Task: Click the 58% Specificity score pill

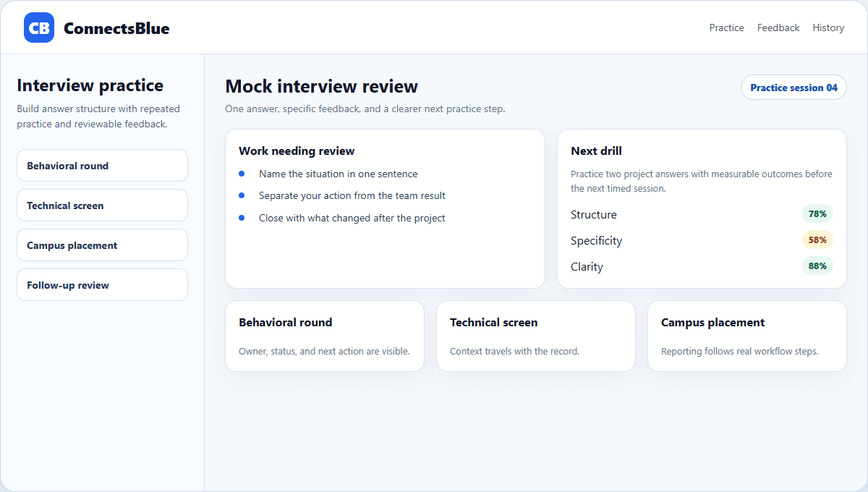Action: pyautogui.click(x=817, y=239)
